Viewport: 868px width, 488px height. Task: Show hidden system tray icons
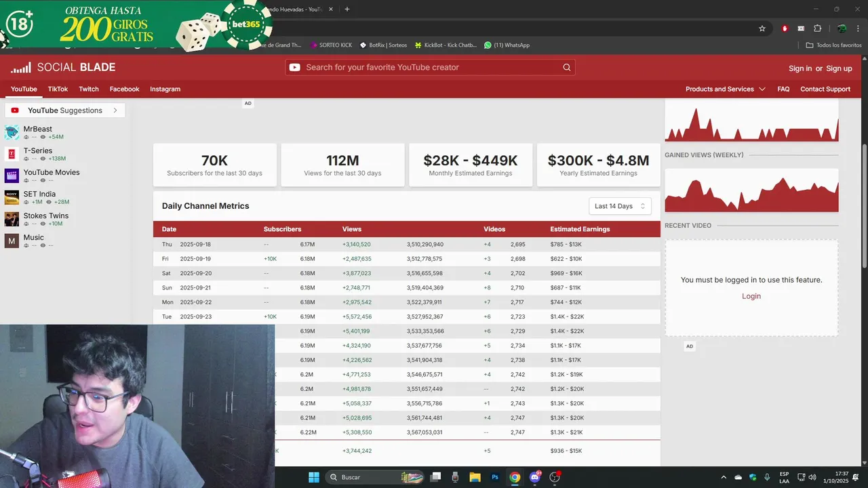[724, 477]
